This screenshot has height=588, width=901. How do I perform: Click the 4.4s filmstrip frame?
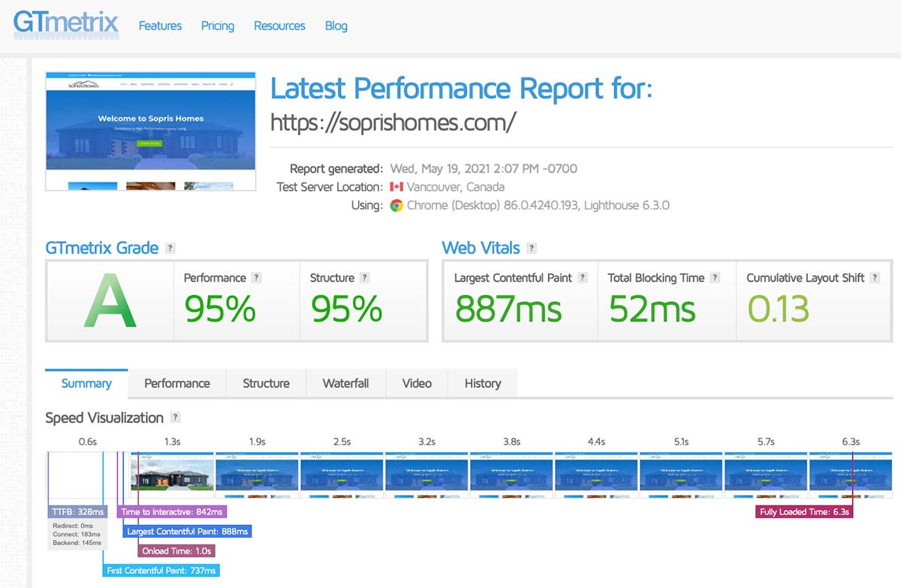[596, 475]
